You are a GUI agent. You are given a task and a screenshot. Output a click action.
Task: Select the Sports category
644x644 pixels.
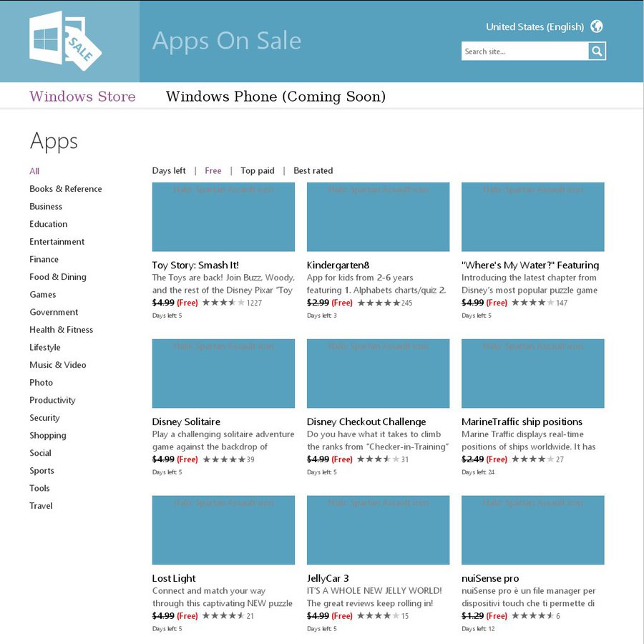click(42, 471)
